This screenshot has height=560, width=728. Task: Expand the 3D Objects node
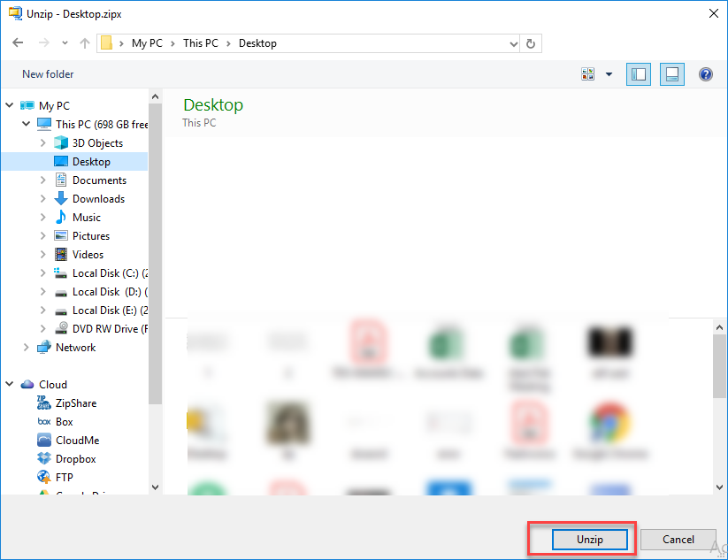[x=42, y=142]
